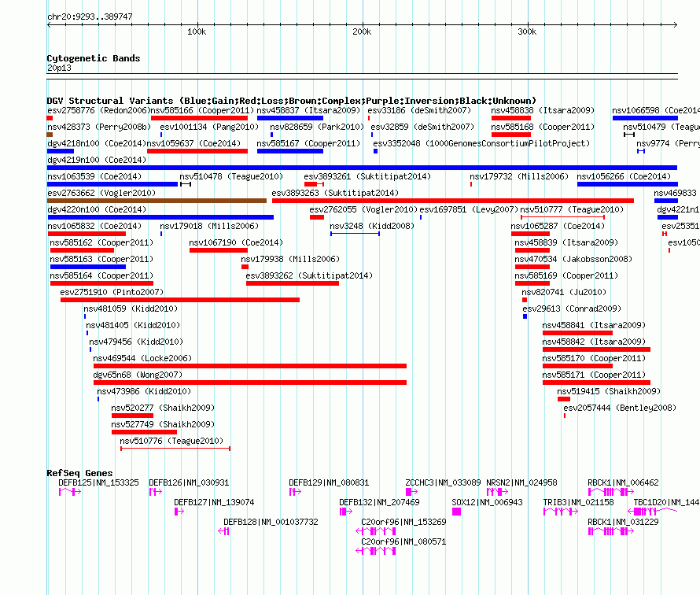This screenshot has width=700, height=595.
Task: Select the esv3893263 long red loss bar
Action: (453, 201)
